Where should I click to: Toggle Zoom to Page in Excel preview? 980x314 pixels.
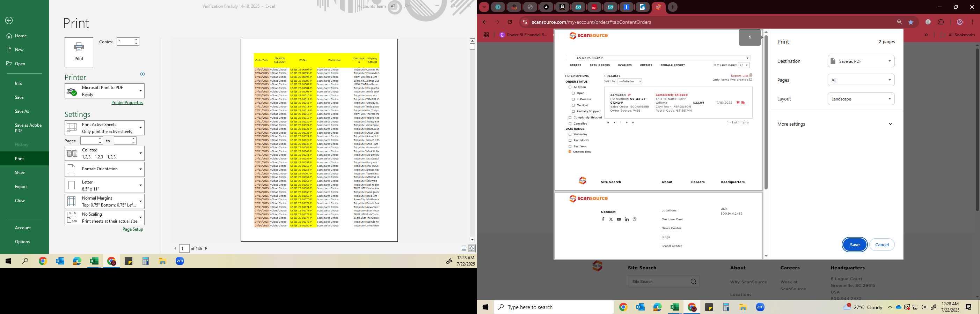[x=472, y=248]
